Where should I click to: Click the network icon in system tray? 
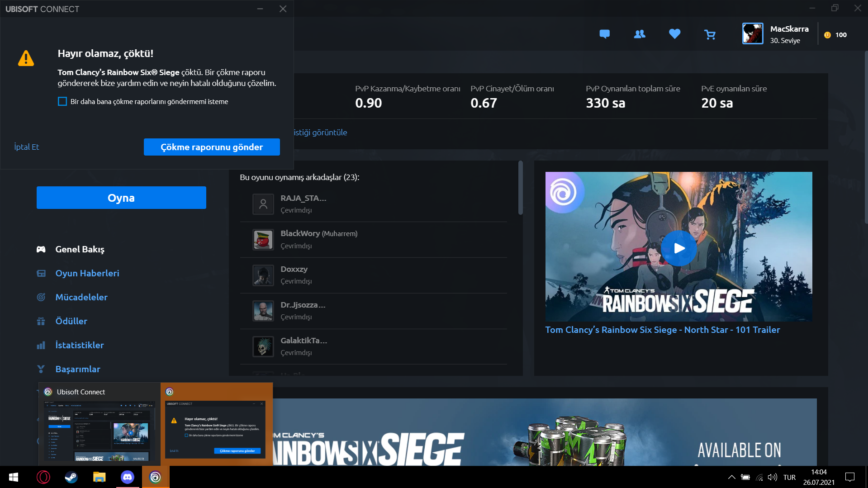pos(759,477)
